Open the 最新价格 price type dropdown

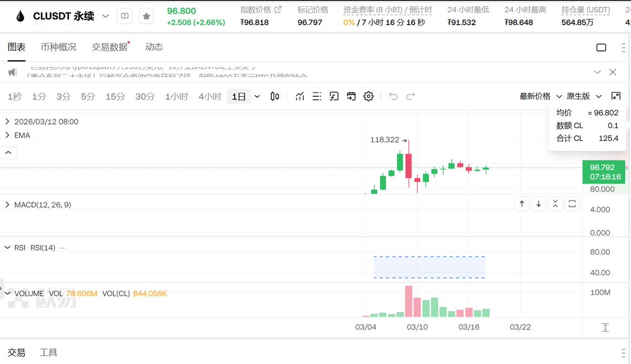541,96
